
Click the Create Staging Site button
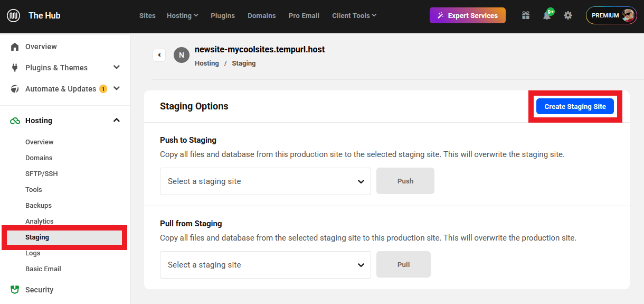[x=575, y=106]
